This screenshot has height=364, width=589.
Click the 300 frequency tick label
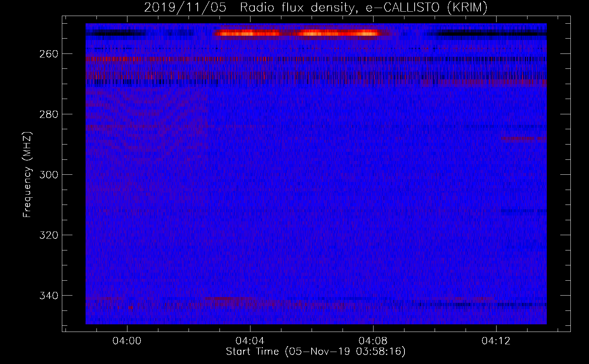pos(49,175)
